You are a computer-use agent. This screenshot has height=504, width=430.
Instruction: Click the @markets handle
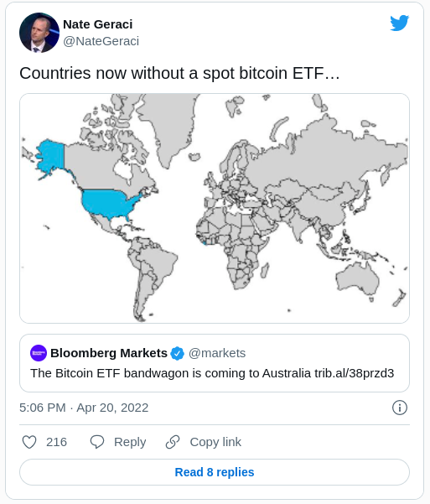coord(217,353)
